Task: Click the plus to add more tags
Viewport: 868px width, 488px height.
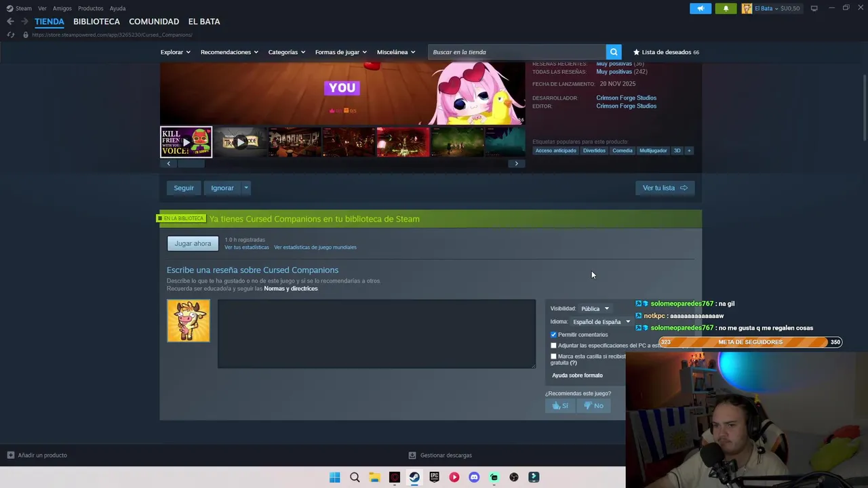Action: [x=689, y=150]
